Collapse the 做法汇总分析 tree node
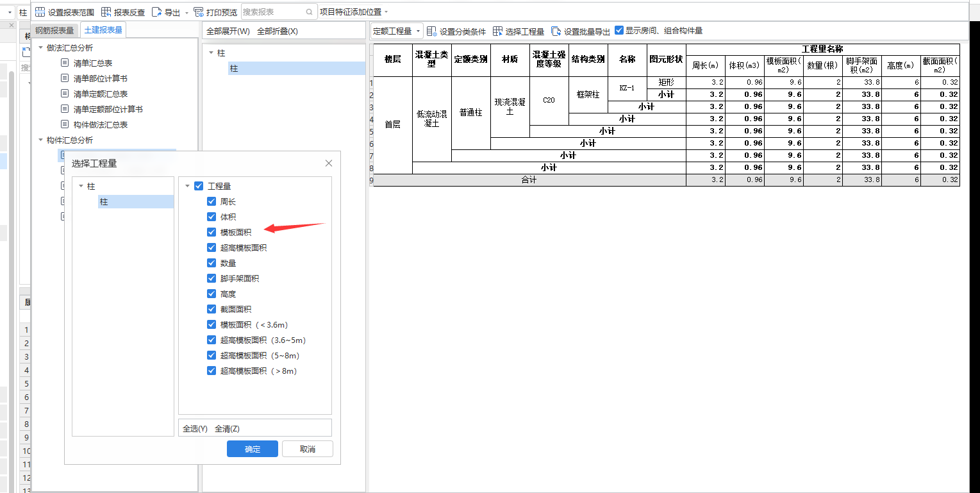 [x=41, y=47]
